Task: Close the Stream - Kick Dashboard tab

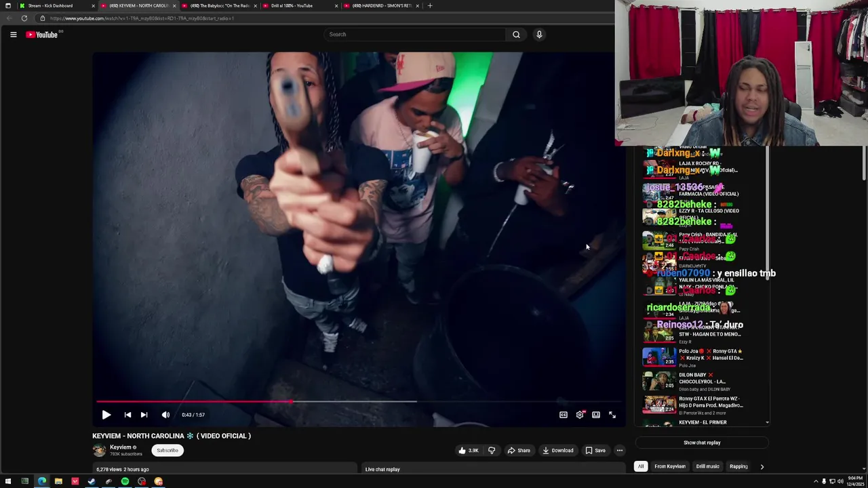Action: pos(93,5)
